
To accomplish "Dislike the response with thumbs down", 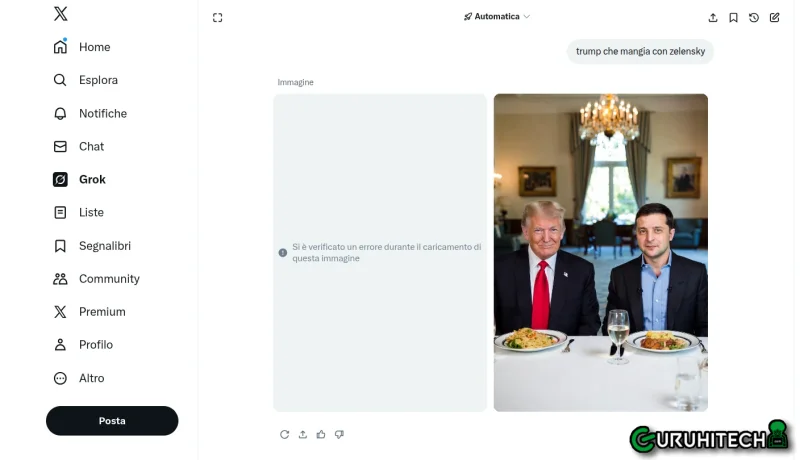I will pos(339,434).
